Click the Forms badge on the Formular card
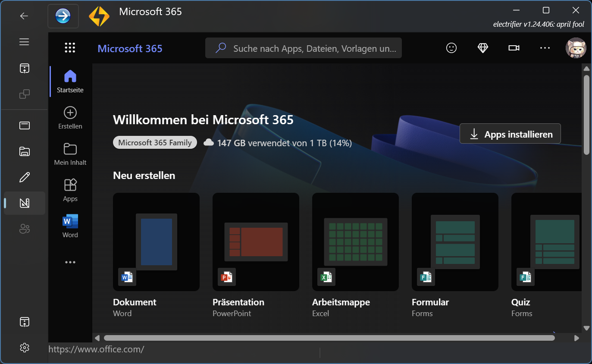592x364 pixels. pos(426,277)
